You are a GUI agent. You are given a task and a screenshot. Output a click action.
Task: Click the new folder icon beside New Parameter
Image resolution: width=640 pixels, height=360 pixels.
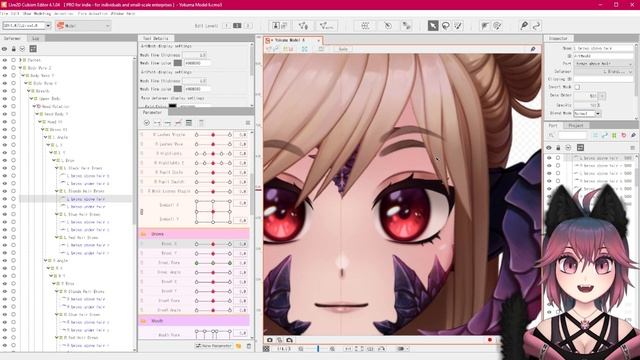(x=239, y=346)
